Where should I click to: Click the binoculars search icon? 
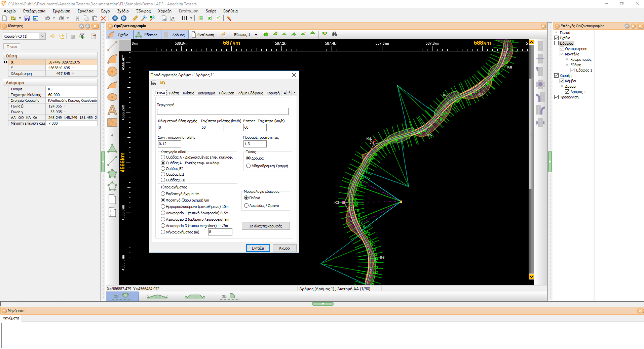(x=334, y=34)
